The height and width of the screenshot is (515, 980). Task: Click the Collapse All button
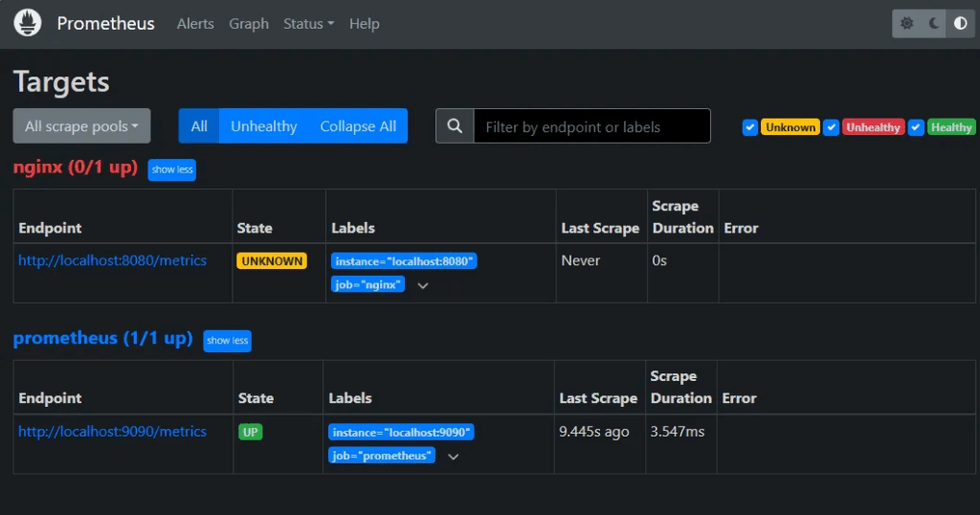pyautogui.click(x=358, y=125)
